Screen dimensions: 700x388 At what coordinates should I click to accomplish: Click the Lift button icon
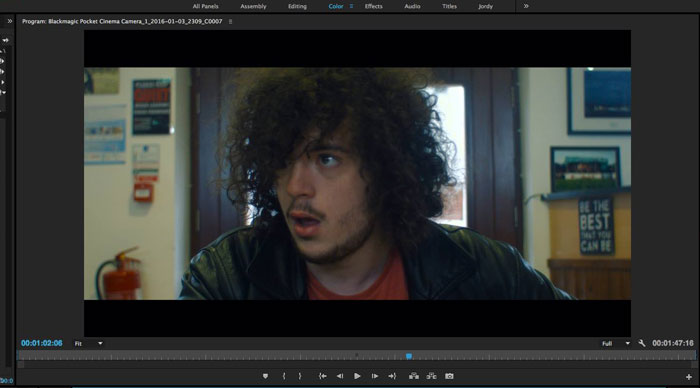414,376
